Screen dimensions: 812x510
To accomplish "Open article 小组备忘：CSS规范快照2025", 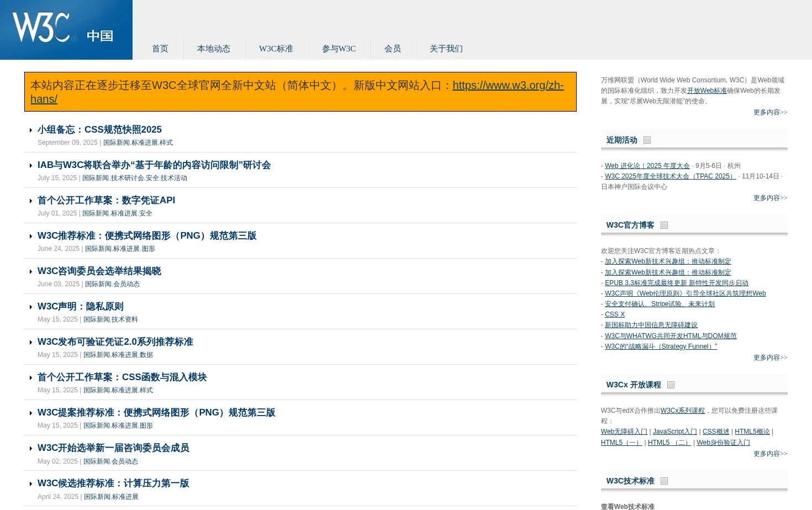I will click(99, 130).
